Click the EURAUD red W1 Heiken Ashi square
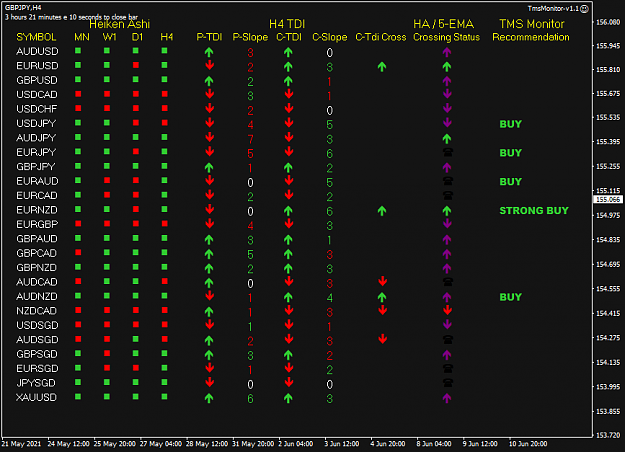 (x=107, y=181)
